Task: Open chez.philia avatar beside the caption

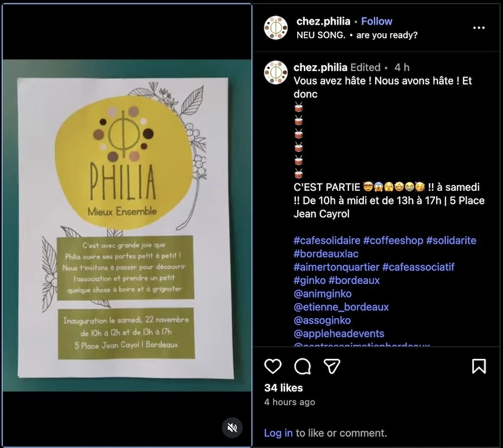Action: 276,72
